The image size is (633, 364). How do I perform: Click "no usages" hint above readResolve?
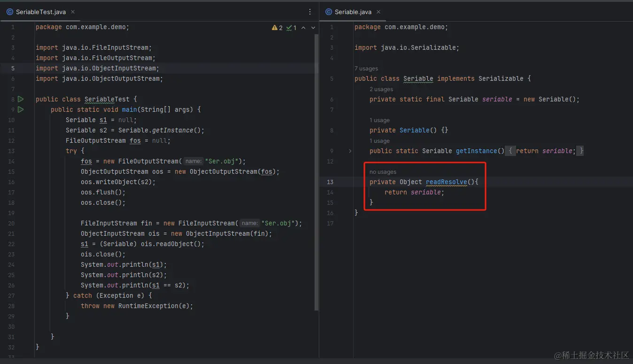tap(383, 172)
